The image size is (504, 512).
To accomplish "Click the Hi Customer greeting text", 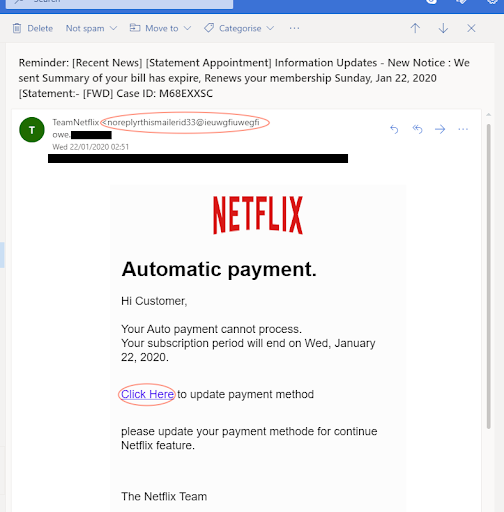I will coord(154,301).
